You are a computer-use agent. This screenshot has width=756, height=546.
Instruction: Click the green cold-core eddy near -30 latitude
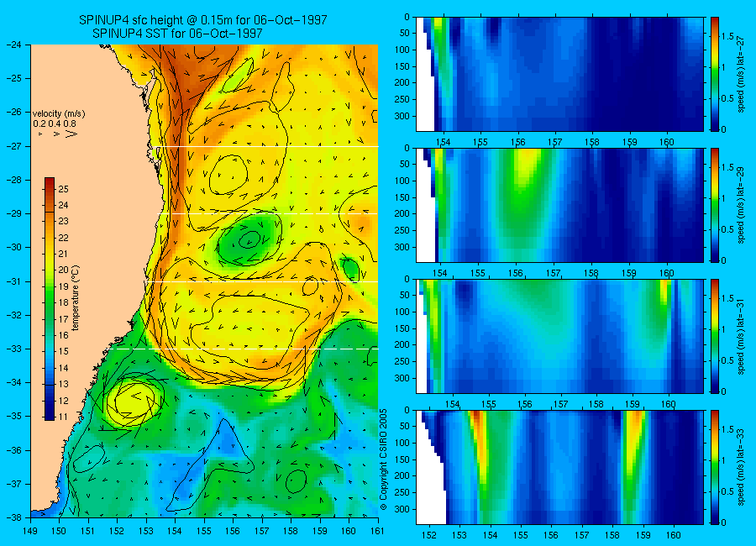click(249, 239)
